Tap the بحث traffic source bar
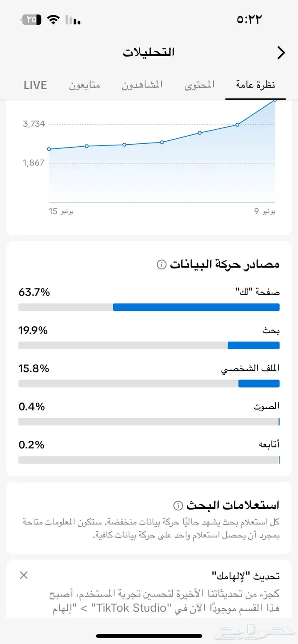The width and height of the screenshot is (298, 644). [149, 345]
